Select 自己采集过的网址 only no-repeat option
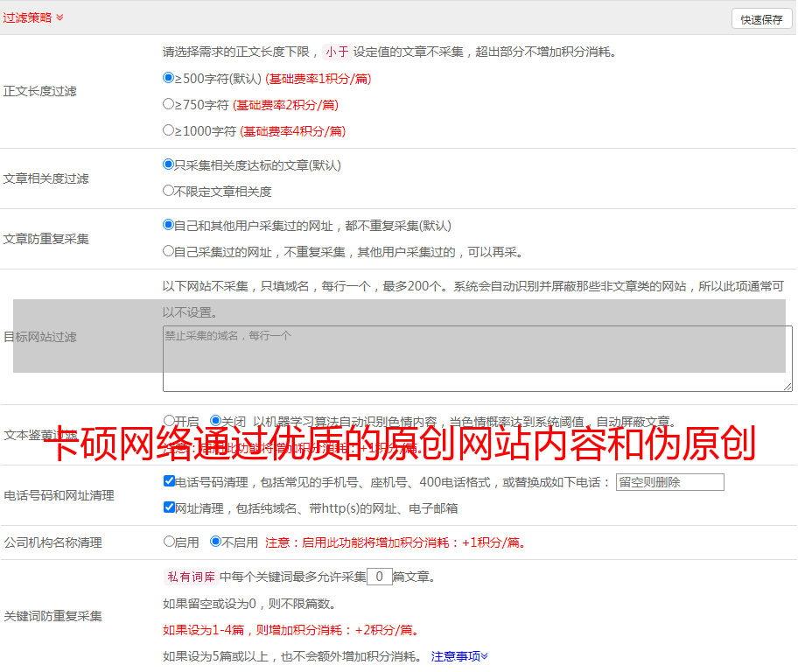Screen dimensions: 798x672 pyautogui.click(x=169, y=251)
